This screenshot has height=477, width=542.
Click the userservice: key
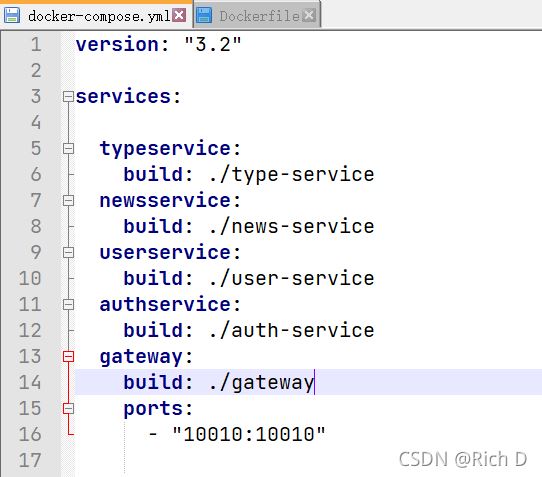(170, 252)
